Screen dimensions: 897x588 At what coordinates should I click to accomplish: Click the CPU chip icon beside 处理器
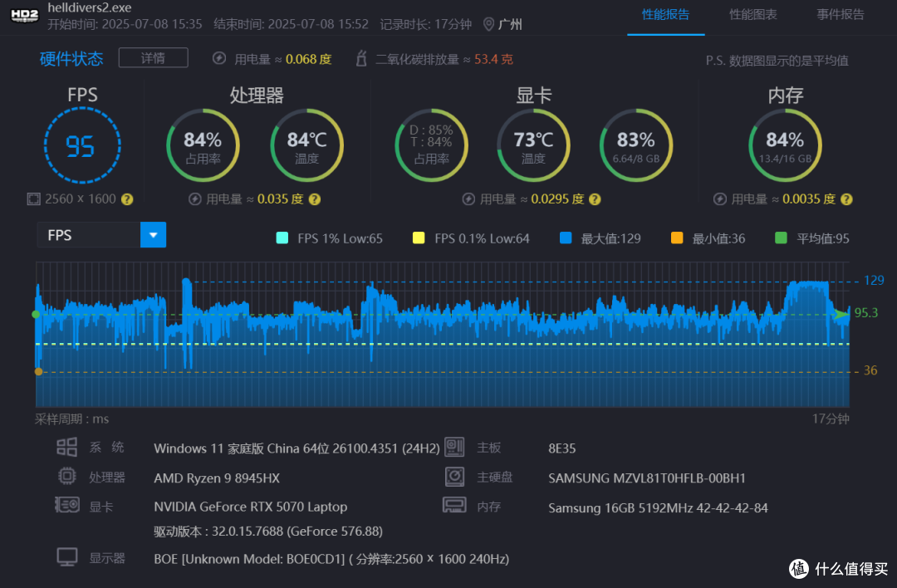pyautogui.click(x=67, y=476)
